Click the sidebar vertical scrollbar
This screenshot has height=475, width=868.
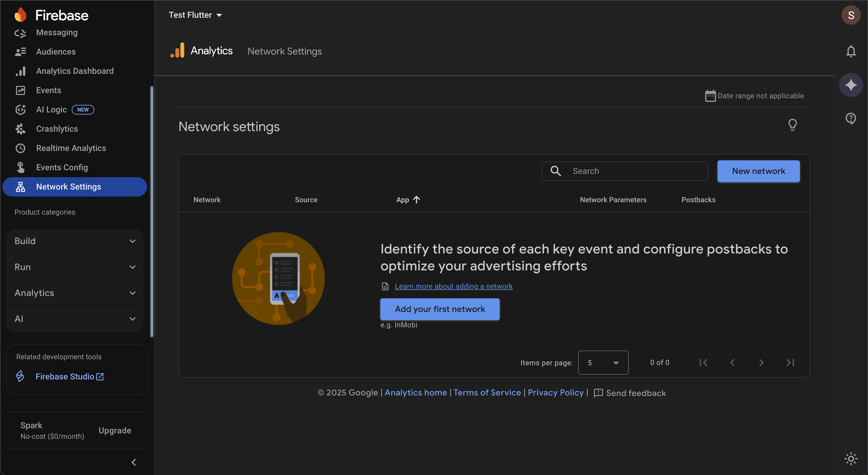pyautogui.click(x=152, y=212)
